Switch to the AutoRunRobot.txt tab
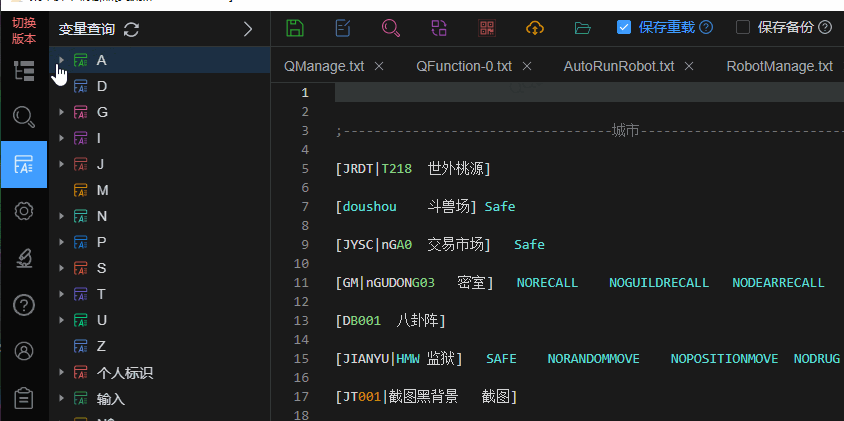The height and width of the screenshot is (421, 844). click(619, 66)
